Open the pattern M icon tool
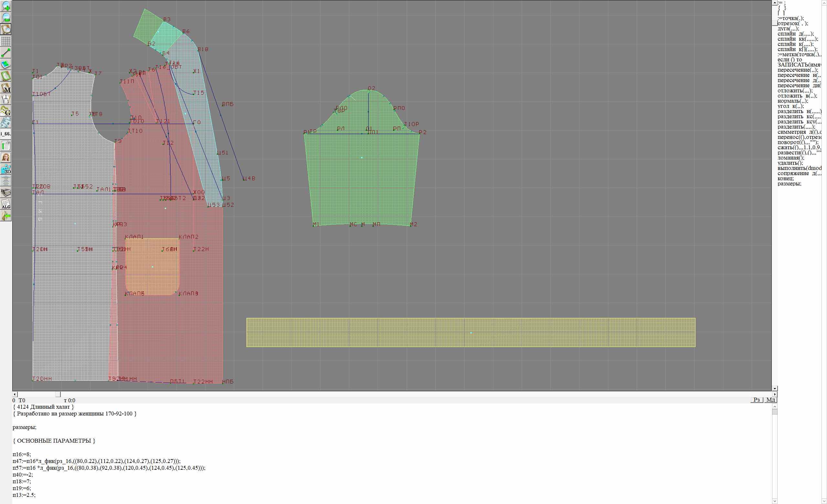This screenshot has width=827, height=504. tap(6, 88)
